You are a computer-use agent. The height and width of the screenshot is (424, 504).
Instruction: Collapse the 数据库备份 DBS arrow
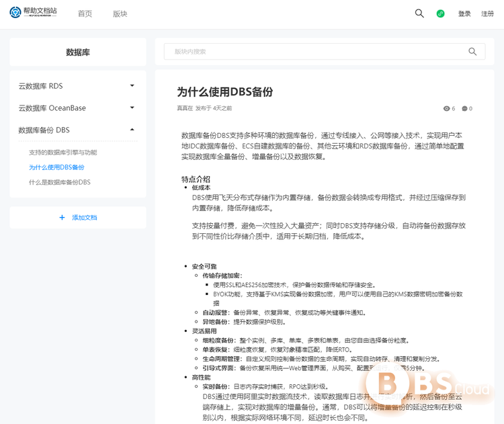[x=132, y=130]
